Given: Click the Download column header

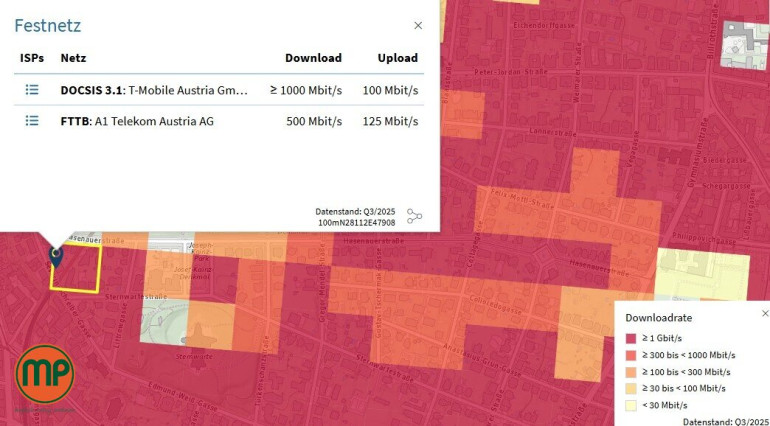Looking at the screenshot, I should [x=313, y=58].
